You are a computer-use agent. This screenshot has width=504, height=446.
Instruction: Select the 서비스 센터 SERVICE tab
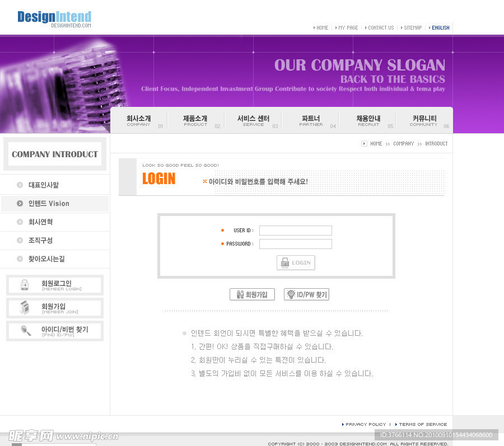(253, 120)
